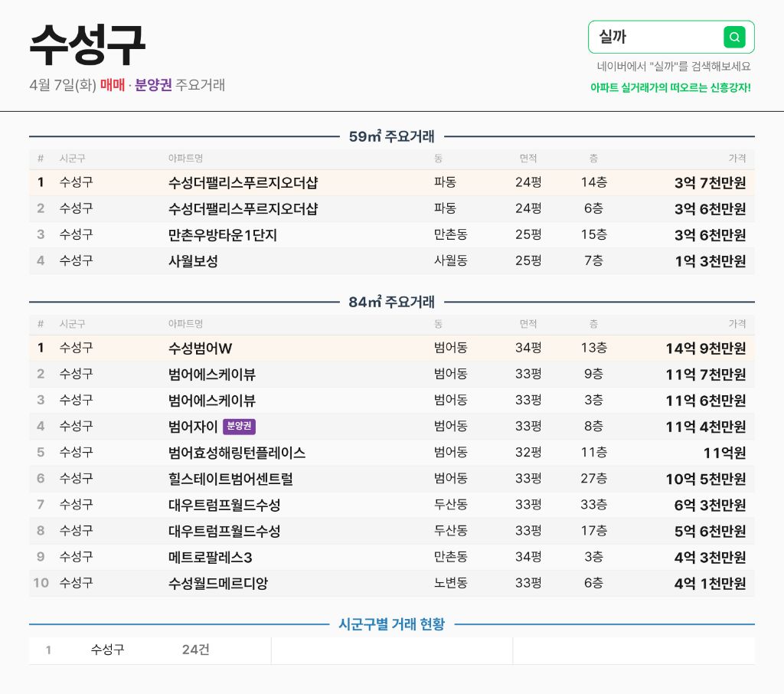Screen dimensions: 784x694
Task: Select the red 매매 label in subtitle
Action: (112, 85)
